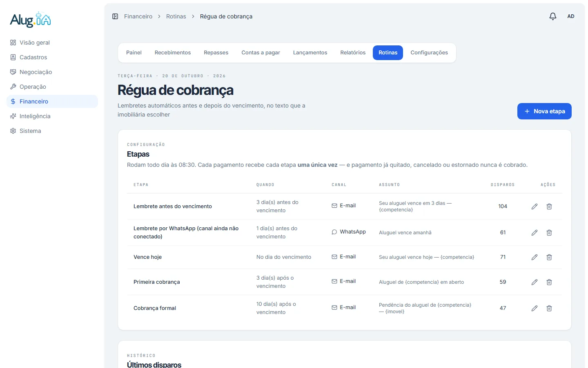588x368 pixels.
Task: Click the WhatsApp channel cell
Action: [349, 232]
